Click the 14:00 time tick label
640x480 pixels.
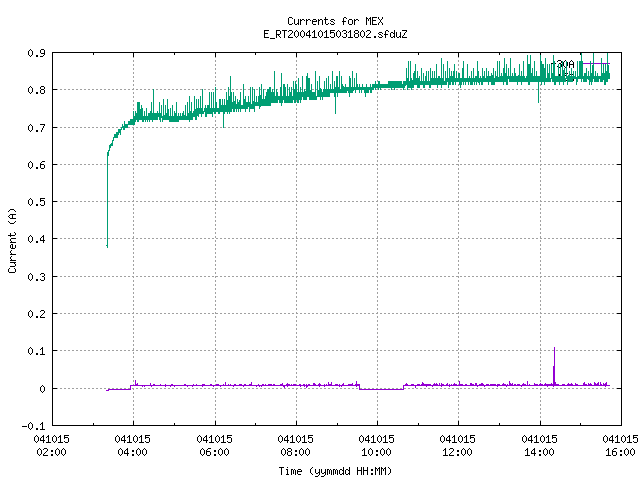coord(539,452)
